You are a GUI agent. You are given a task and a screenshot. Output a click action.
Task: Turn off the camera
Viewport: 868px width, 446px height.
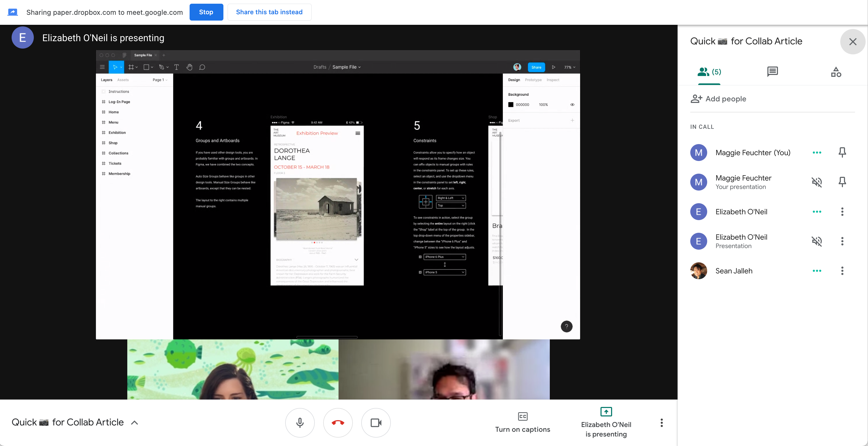(376, 423)
